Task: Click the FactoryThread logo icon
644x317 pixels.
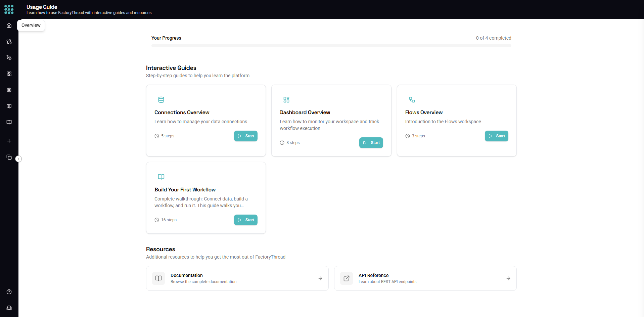Action: pos(9,9)
